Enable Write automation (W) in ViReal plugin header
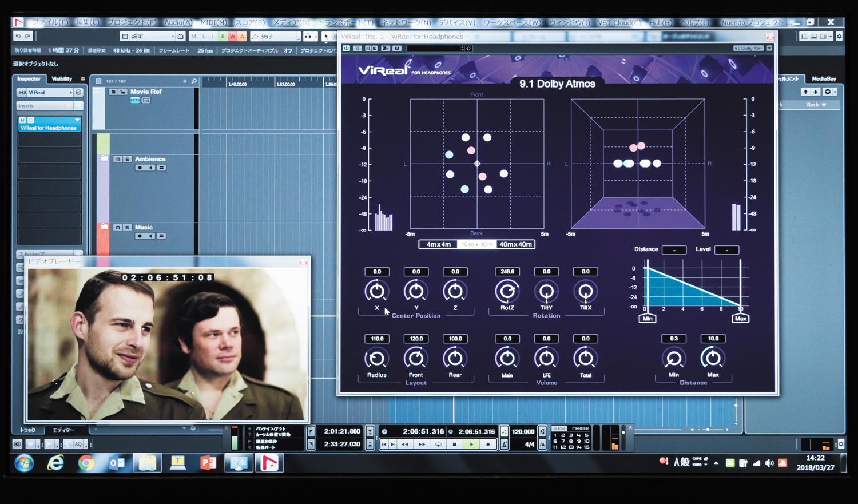This screenshot has width=858, height=504. pyautogui.click(x=374, y=49)
